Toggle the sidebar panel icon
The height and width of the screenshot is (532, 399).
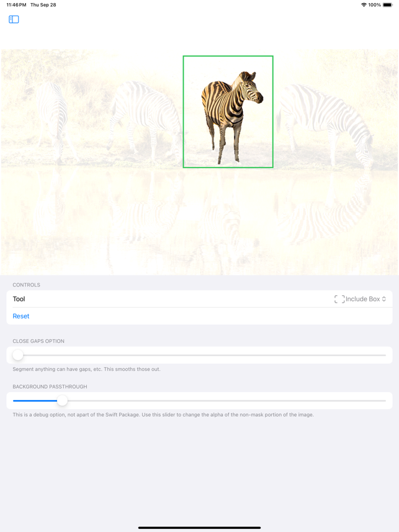point(14,19)
